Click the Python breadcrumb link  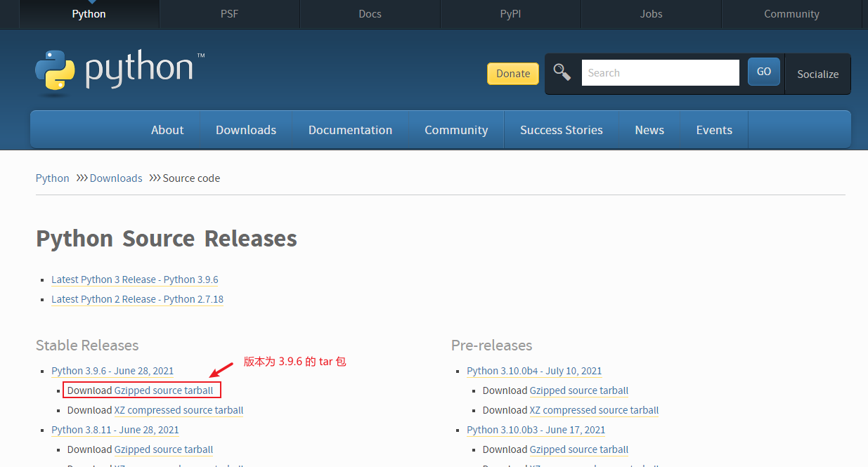(x=53, y=178)
